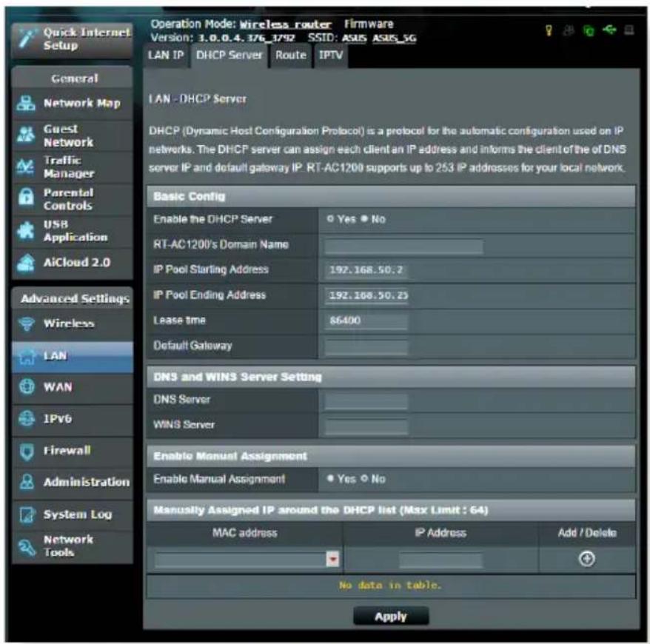Open firmware version 3.0.0.4.376_3792 link
Screen dimensions: 650x644
point(247,38)
